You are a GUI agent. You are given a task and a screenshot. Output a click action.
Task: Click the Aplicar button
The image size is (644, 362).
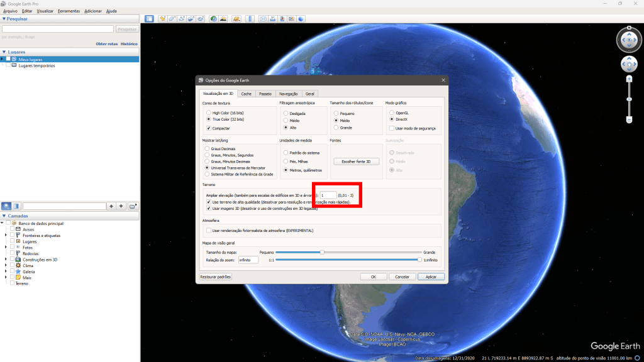[431, 277]
